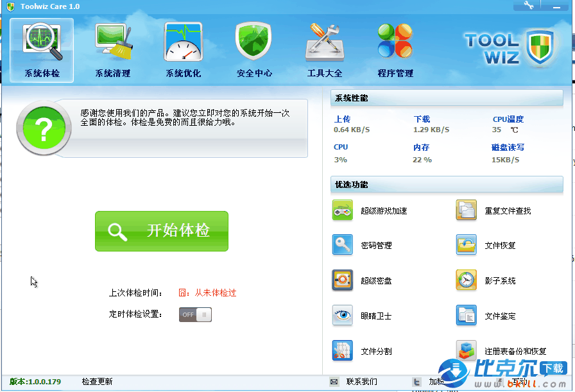Screen dimensions: 575x392
Task: Open the 安全中心 security tab
Action: 254,51
